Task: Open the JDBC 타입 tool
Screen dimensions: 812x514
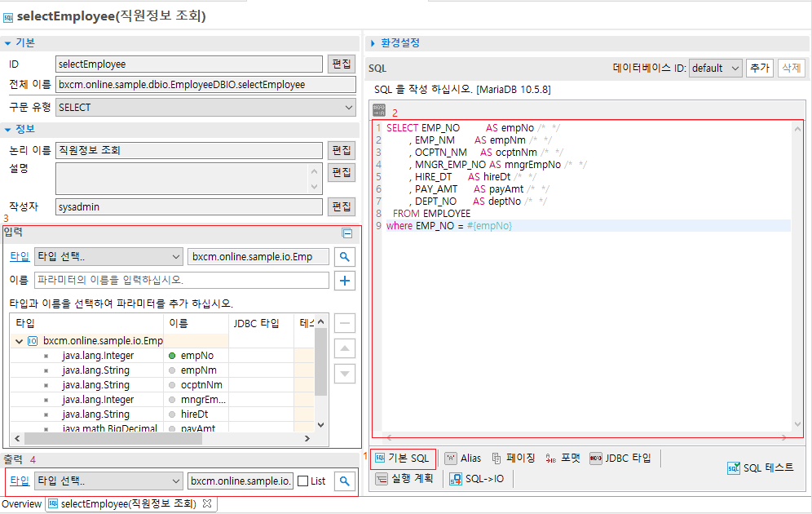Action: (620, 459)
